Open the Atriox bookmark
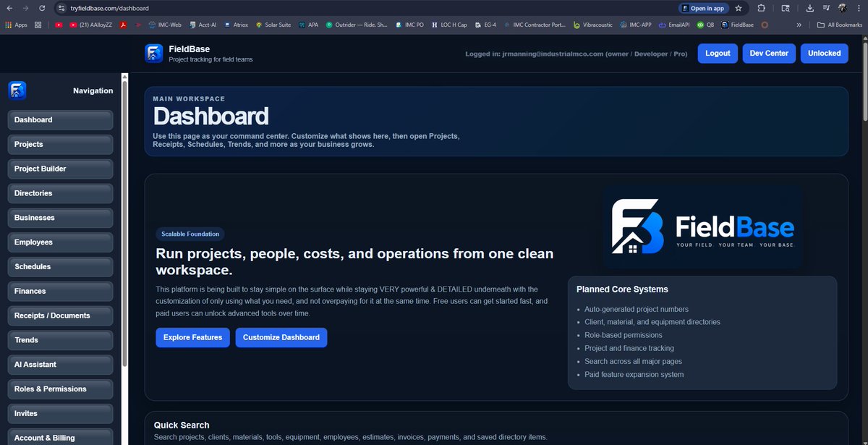 [x=236, y=25]
